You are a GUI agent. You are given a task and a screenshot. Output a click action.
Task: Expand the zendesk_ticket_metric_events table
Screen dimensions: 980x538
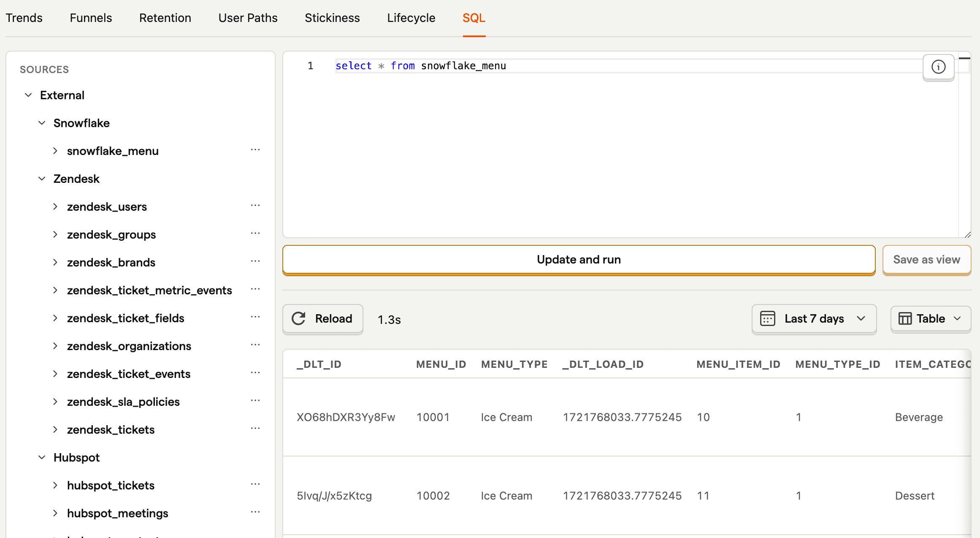coord(55,290)
